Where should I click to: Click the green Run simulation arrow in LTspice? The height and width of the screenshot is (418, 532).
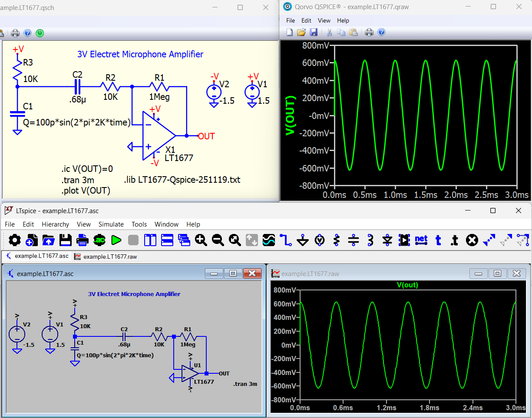pos(116,240)
